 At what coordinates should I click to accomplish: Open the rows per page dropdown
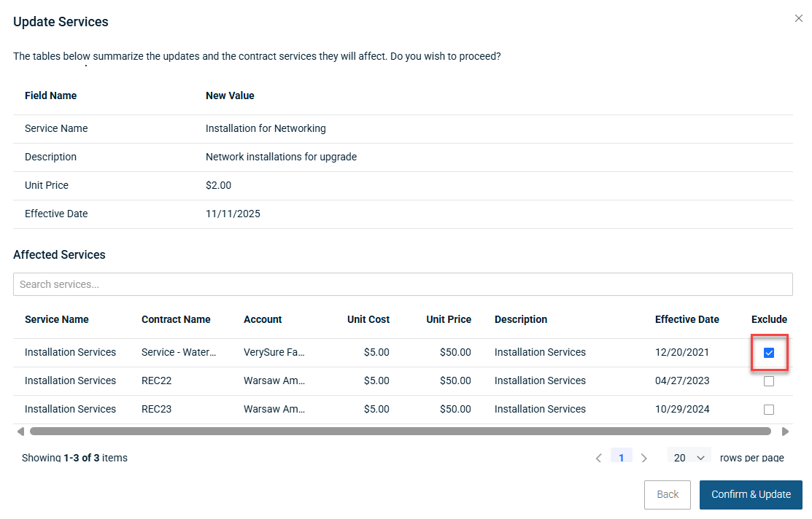pos(689,458)
